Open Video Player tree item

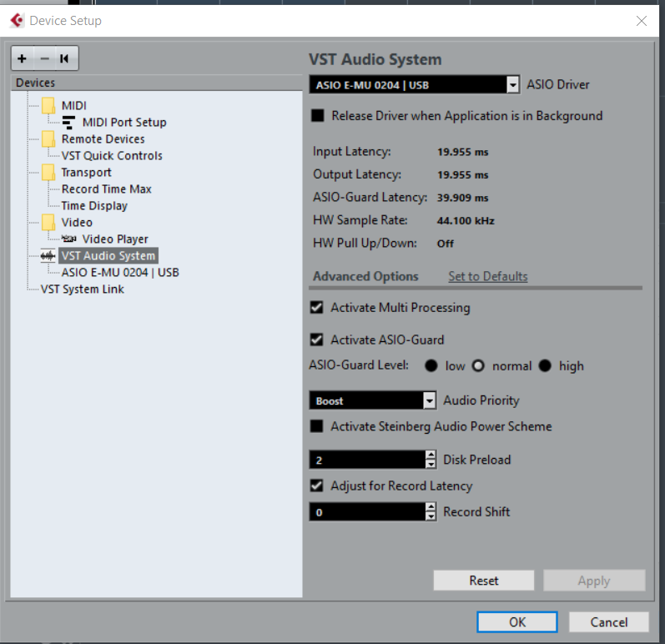(x=115, y=239)
